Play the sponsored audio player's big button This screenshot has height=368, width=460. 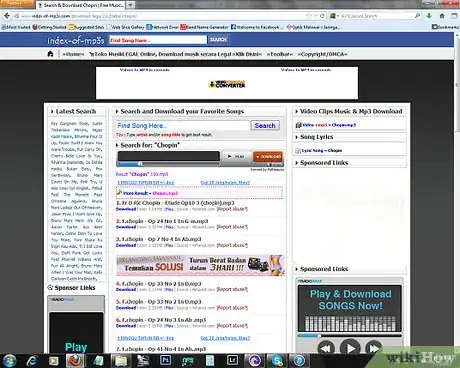point(350,348)
